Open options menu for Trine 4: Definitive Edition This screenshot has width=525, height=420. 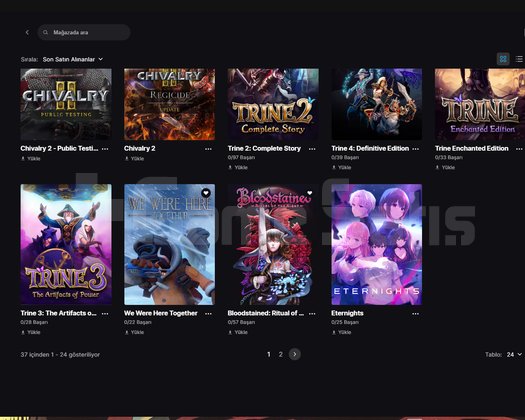coord(416,149)
